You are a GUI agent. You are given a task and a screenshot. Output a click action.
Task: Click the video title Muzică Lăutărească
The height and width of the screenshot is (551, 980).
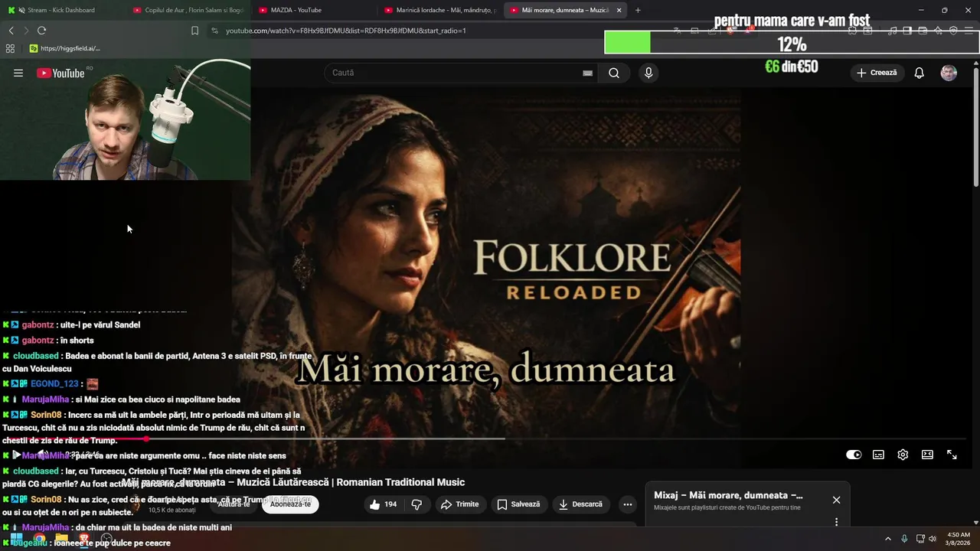click(292, 482)
